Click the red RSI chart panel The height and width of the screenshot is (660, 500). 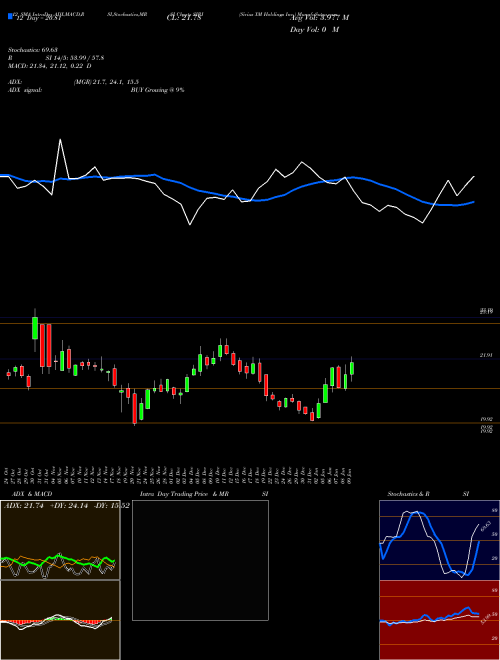[x=439, y=620]
